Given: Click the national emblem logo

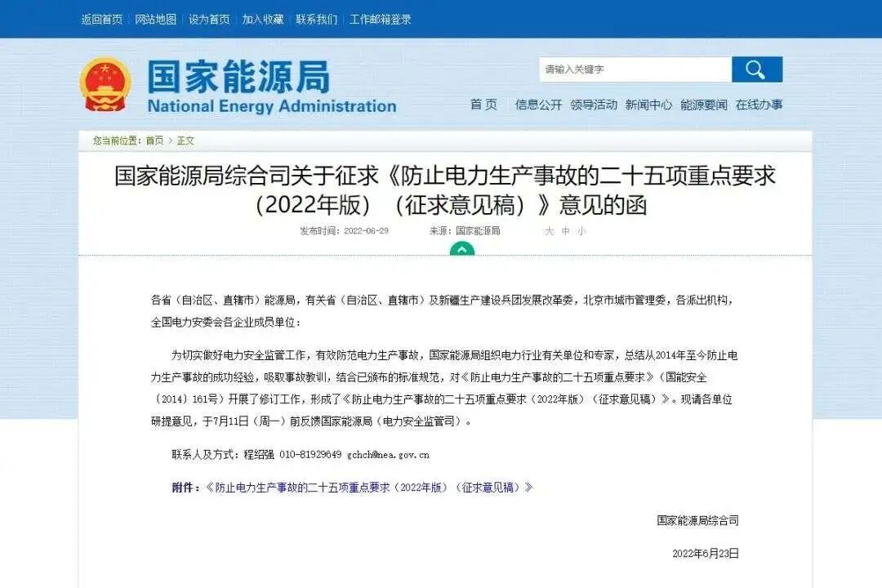Looking at the screenshot, I should point(105,84).
